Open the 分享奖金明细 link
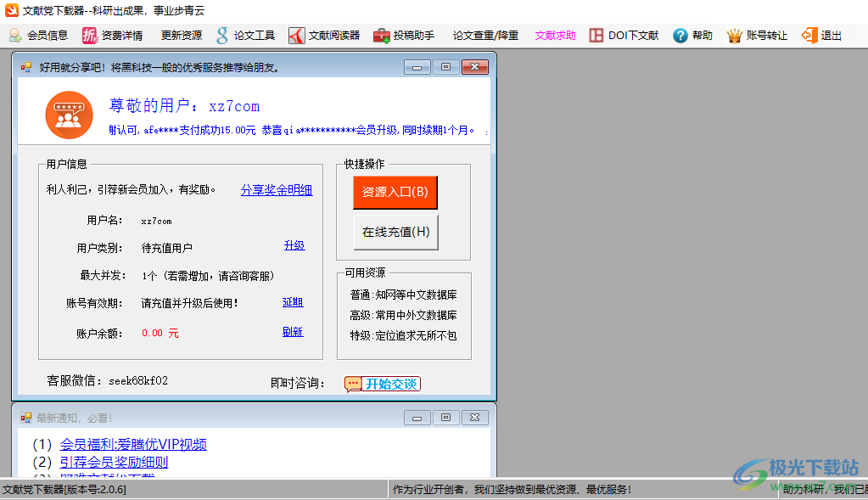868x500 pixels. [277, 190]
